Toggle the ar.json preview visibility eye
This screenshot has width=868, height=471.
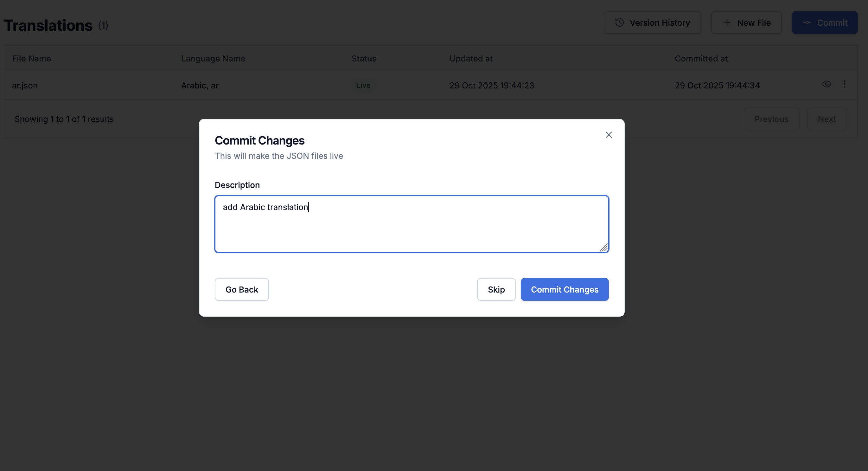click(827, 84)
